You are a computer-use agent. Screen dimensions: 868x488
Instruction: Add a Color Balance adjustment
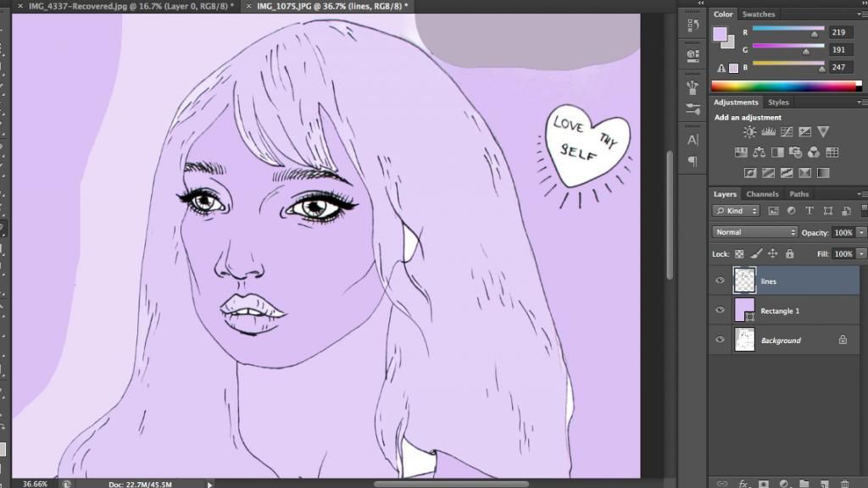pos(759,152)
